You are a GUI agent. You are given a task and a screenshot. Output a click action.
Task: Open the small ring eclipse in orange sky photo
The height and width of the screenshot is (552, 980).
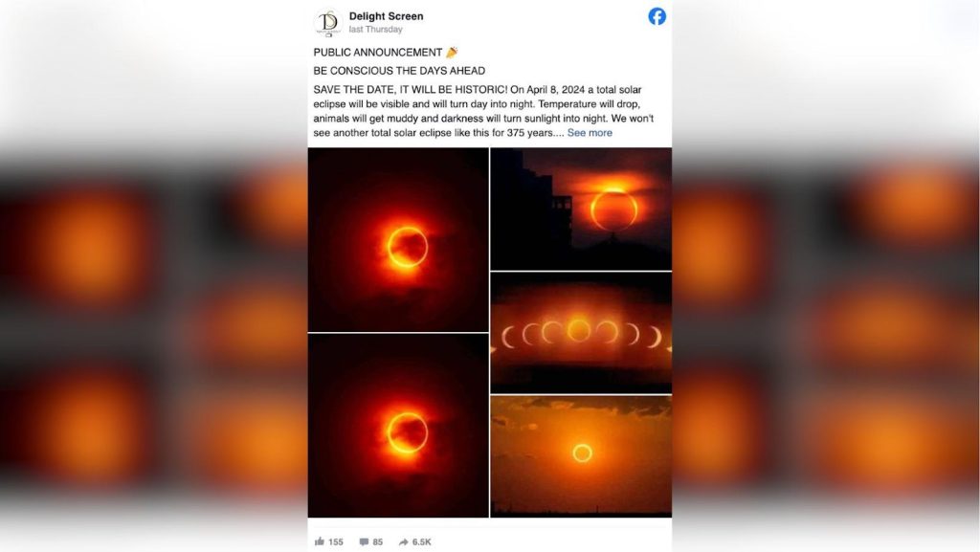pyautogui.click(x=581, y=456)
